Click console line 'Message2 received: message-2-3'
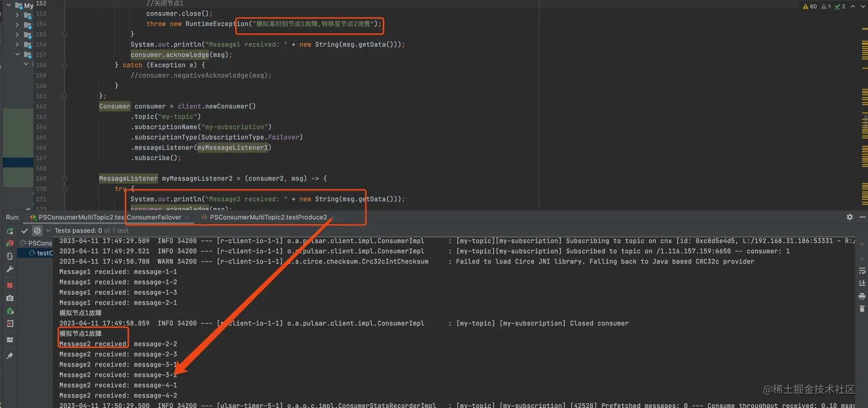 point(118,354)
